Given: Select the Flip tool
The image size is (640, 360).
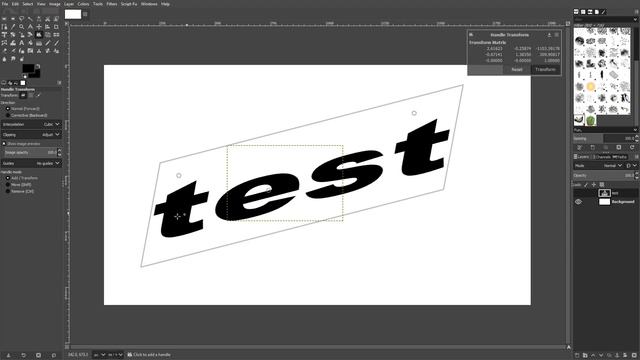Looking at the screenshot, I should click(56, 35).
